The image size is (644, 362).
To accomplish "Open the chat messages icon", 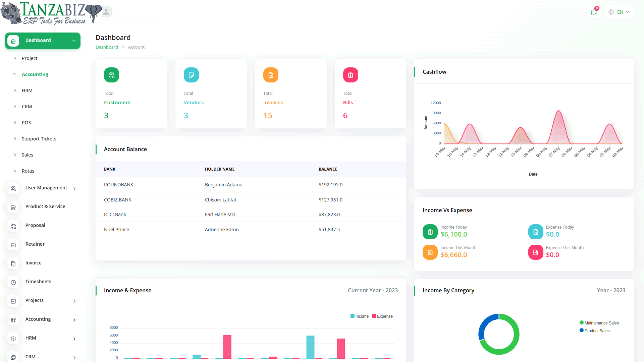I will [x=593, y=12].
